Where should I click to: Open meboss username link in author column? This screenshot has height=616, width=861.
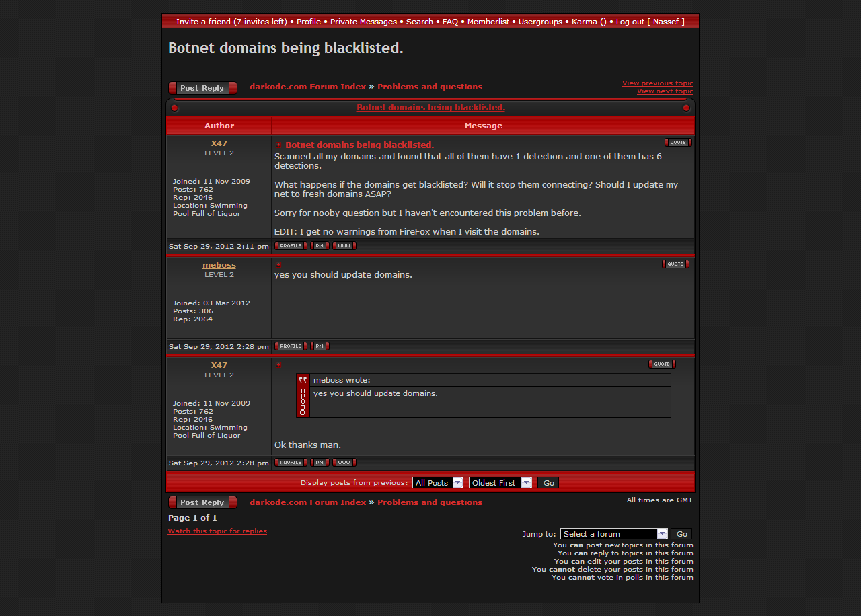click(x=219, y=265)
